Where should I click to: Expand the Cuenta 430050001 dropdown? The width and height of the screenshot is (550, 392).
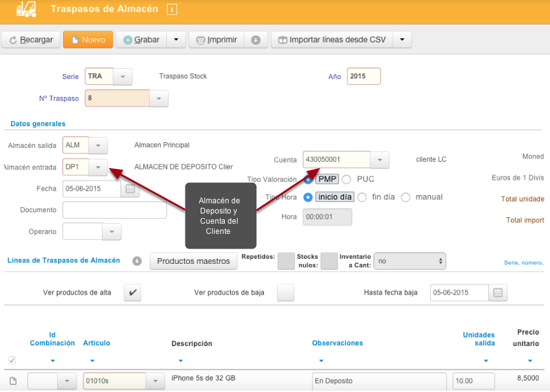click(380, 160)
